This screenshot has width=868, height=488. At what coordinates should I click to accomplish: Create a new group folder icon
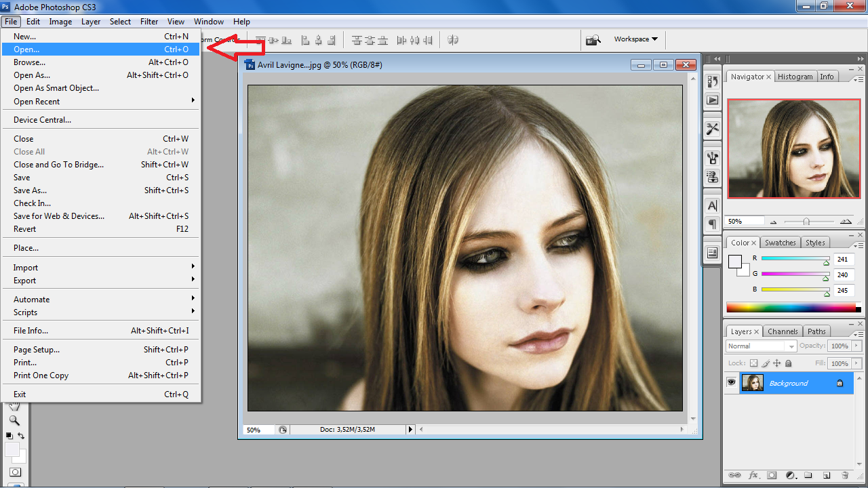[808, 476]
